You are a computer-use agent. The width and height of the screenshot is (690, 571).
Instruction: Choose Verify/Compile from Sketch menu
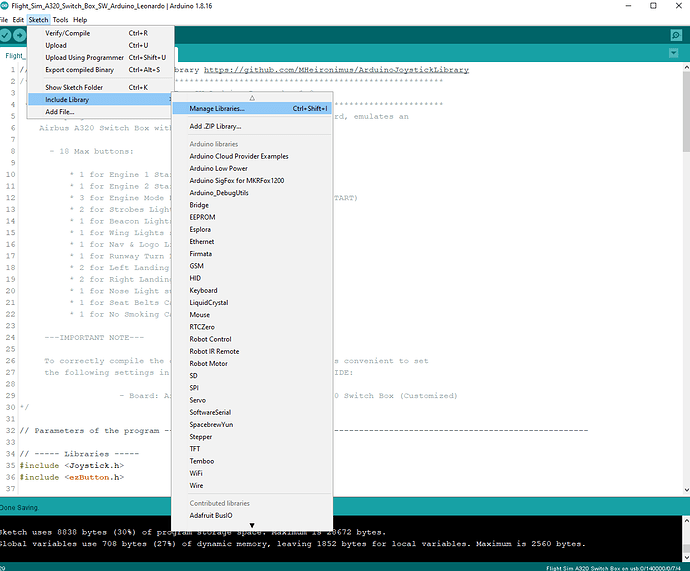click(101, 33)
